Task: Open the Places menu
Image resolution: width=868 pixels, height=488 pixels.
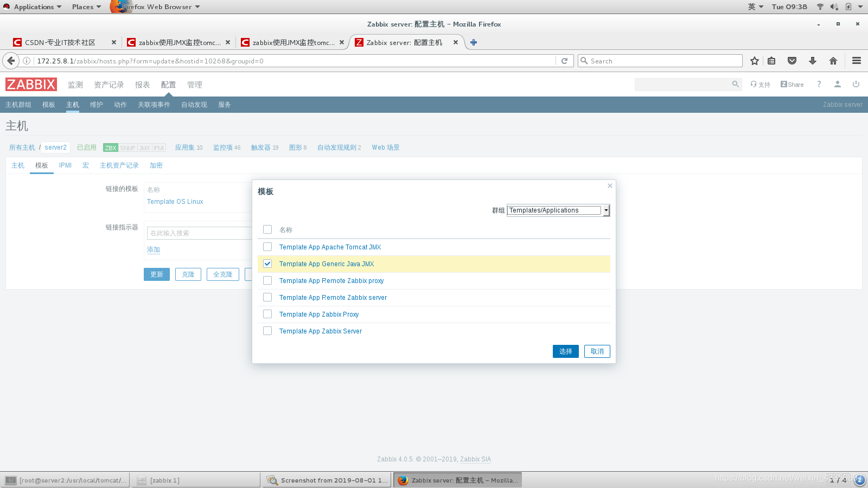Action: pos(86,7)
